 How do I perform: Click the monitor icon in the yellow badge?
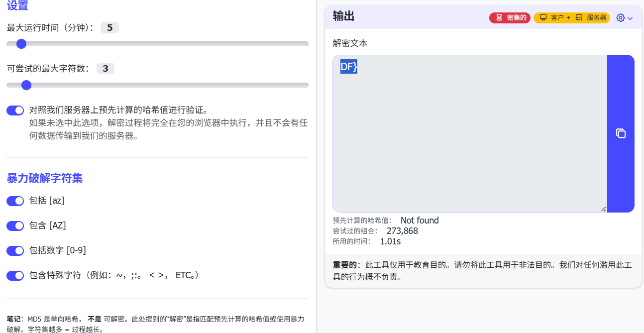(x=543, y=18)
